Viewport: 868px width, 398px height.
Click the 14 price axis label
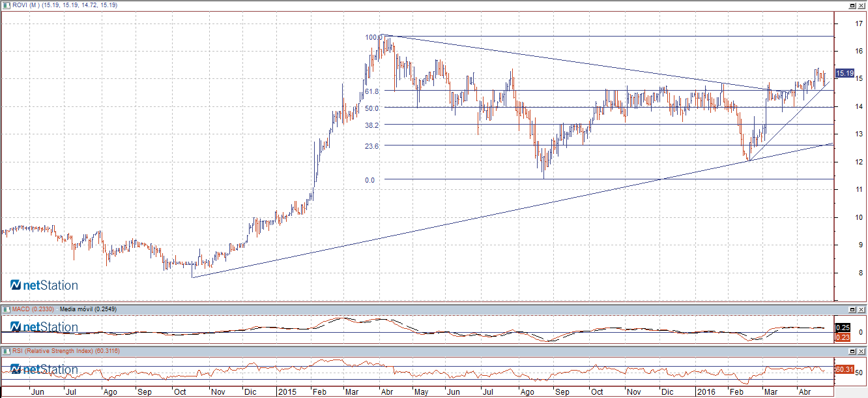[x=860, y=106]
